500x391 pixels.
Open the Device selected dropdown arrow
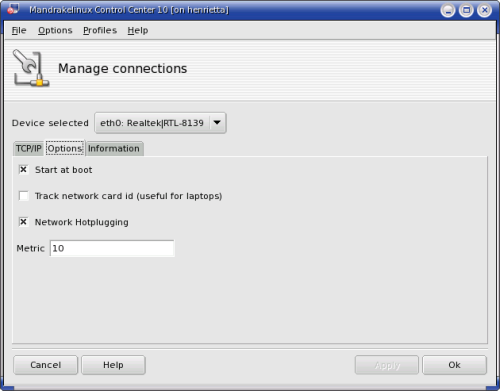(x=217, y=123)
